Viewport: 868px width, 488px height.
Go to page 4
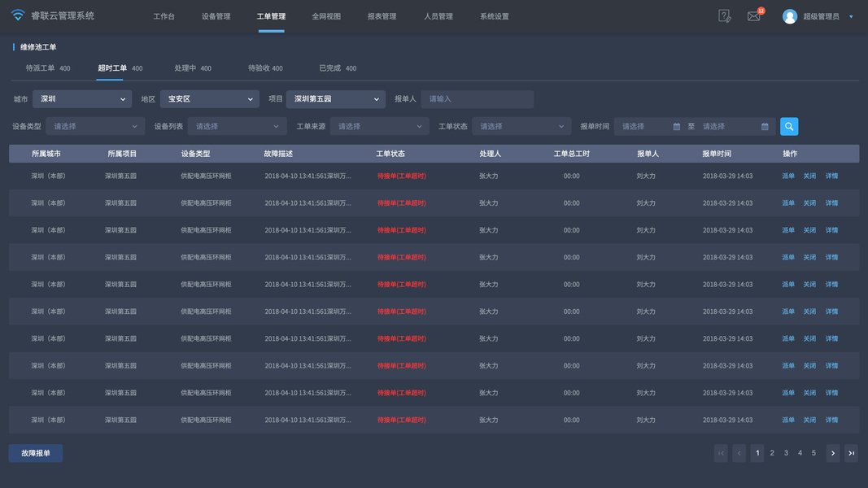click(800, 453)
